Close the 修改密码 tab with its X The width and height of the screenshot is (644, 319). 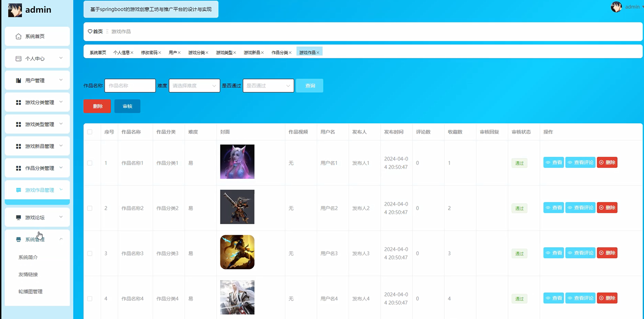(160, 53)
